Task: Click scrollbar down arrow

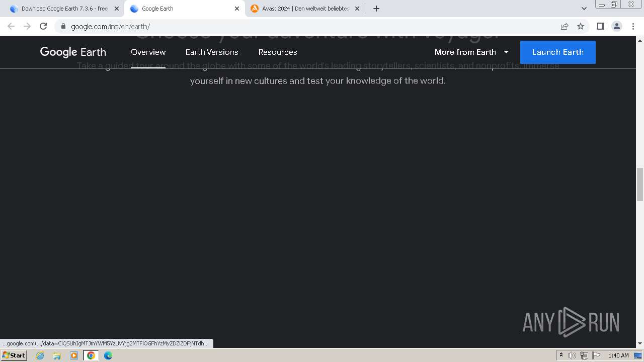Action: (640, 343)
